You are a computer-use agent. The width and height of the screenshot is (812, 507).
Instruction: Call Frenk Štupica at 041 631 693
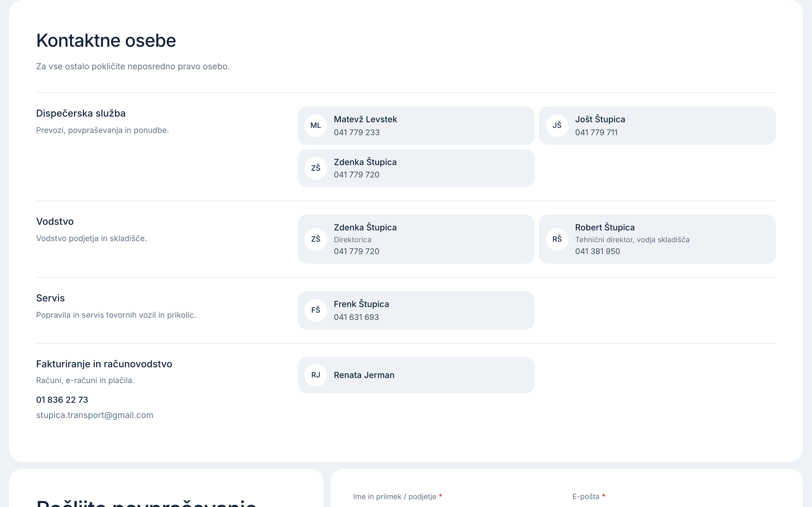coord(356,317)
